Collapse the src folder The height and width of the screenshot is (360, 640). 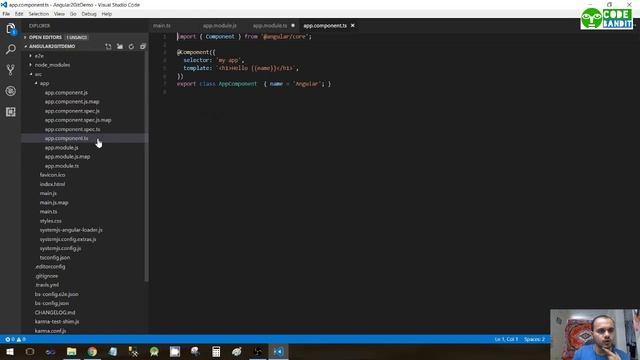pyautogui.click(x=38, y=74)
